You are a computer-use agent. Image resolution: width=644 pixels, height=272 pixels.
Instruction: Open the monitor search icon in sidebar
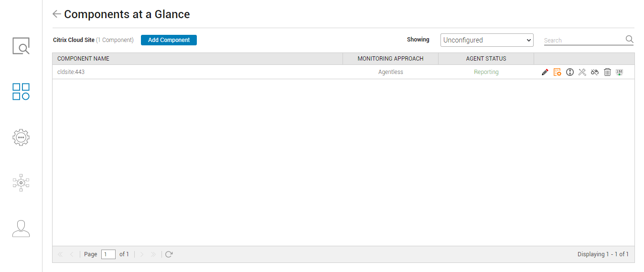click(21, 46)
